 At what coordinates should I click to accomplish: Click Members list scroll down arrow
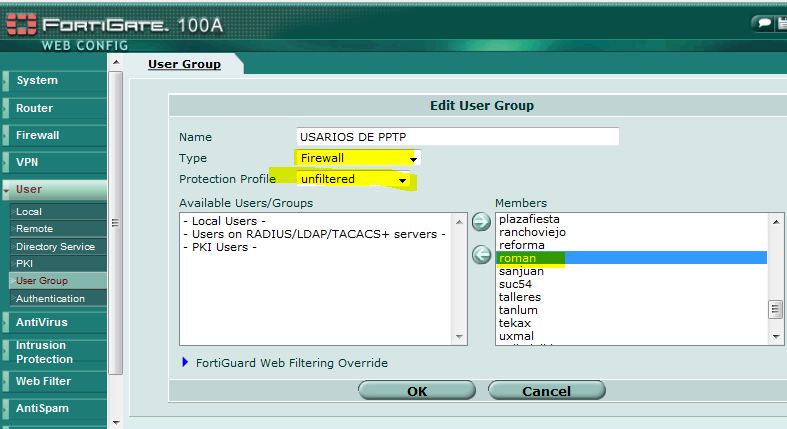coord(776,337)
